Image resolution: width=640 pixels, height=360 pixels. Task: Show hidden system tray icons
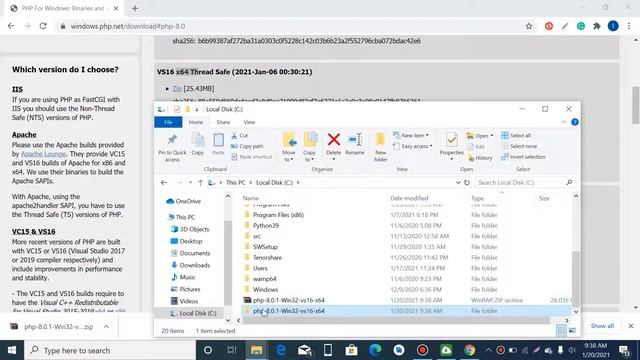pyautogui.click(x=488, y=350)
